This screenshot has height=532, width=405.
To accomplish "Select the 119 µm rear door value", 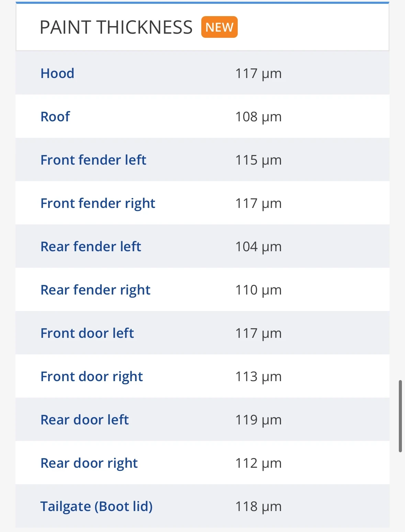I will [258, 420].
